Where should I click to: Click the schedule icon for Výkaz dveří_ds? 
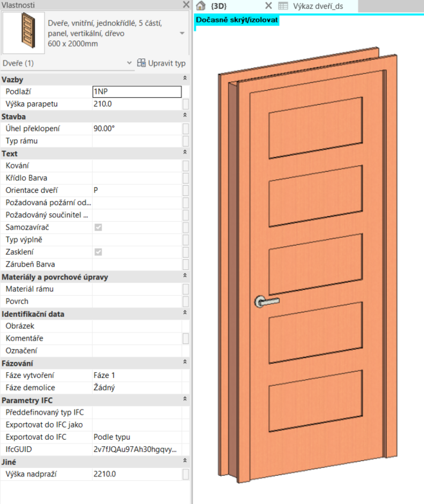(x=283, y=6)
